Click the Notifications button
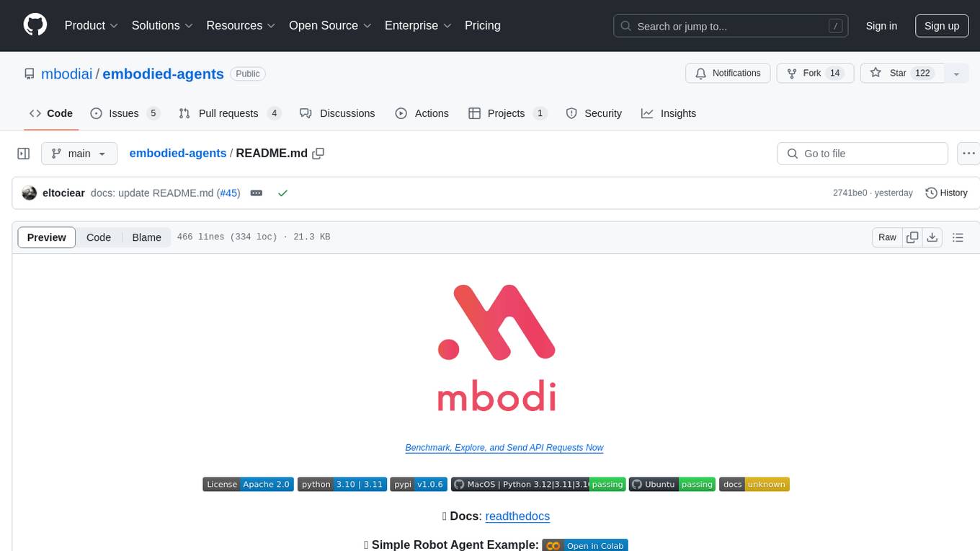 (x=728, y=74)
